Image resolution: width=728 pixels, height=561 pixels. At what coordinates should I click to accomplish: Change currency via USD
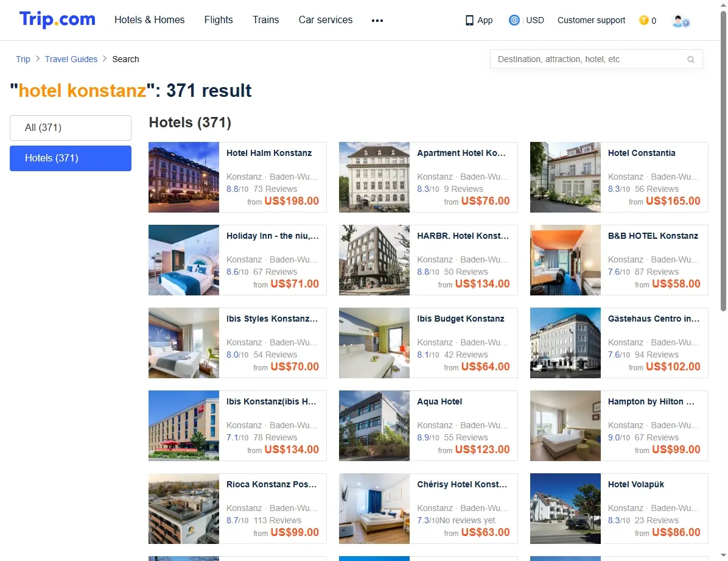click(x=535, y=20)
